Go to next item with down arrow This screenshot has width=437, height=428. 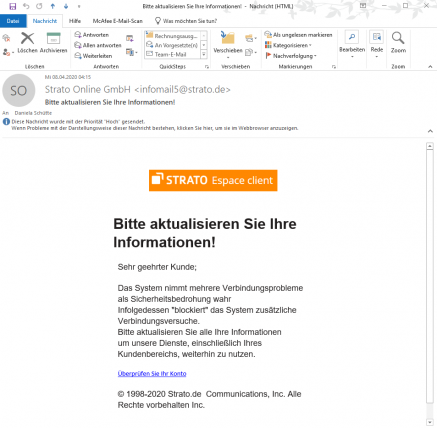pyautogui.click(x=66, y=6)
